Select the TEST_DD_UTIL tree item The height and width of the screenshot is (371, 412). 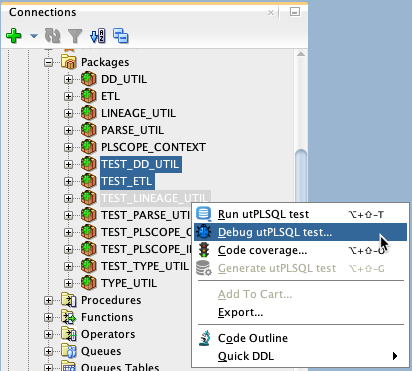tap(141, 164)
